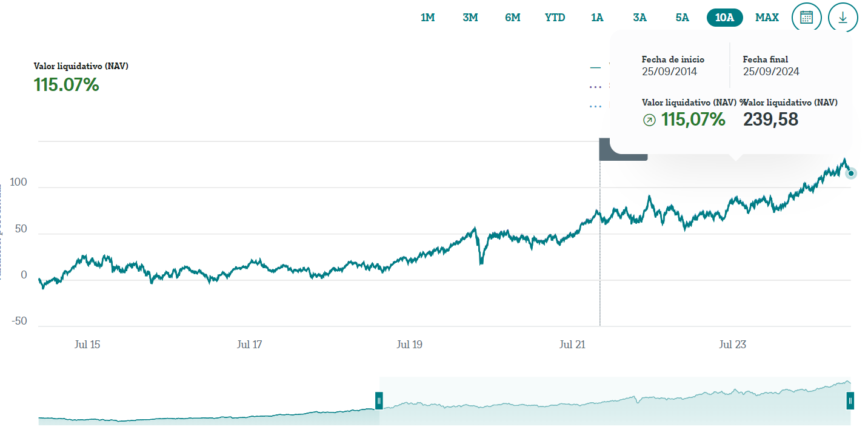
Task: Grab the left navigator range handle
Action: pyautogui.click(x=379, y=400)
